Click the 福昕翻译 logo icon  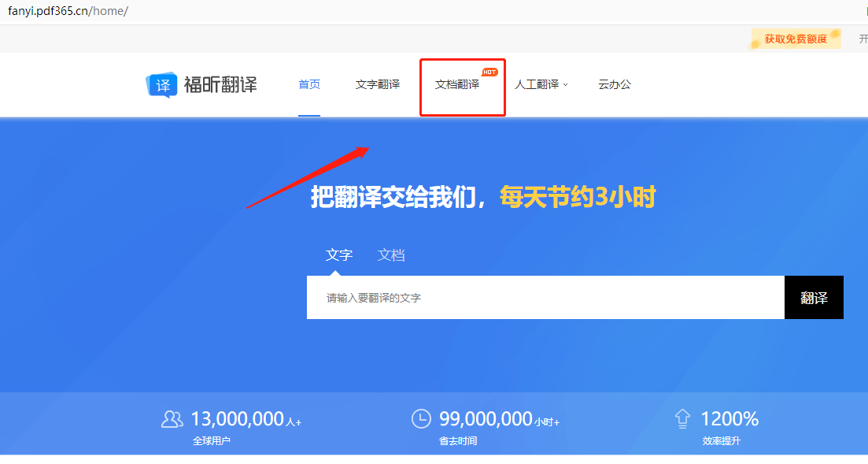pos(161,85)
